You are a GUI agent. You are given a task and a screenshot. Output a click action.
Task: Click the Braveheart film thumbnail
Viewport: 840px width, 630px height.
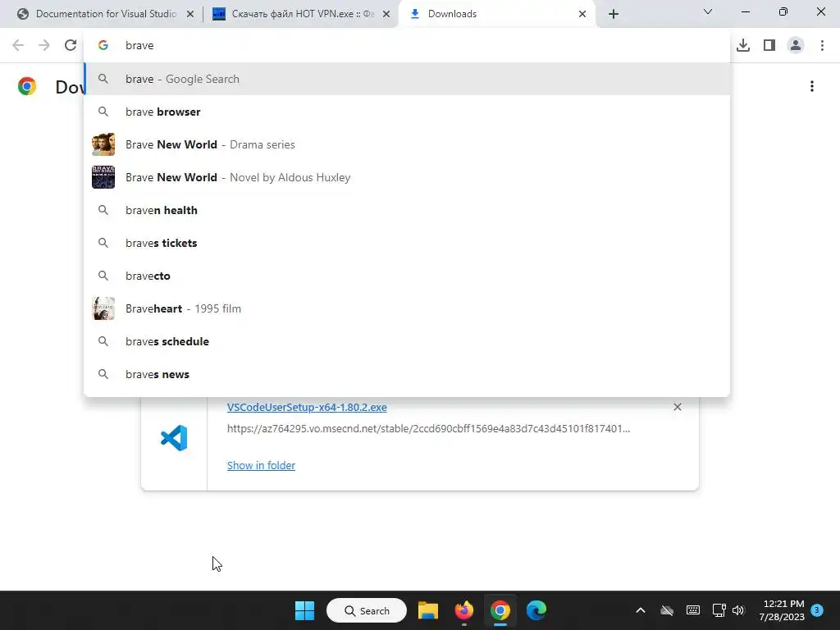click(x=103, y=308)
